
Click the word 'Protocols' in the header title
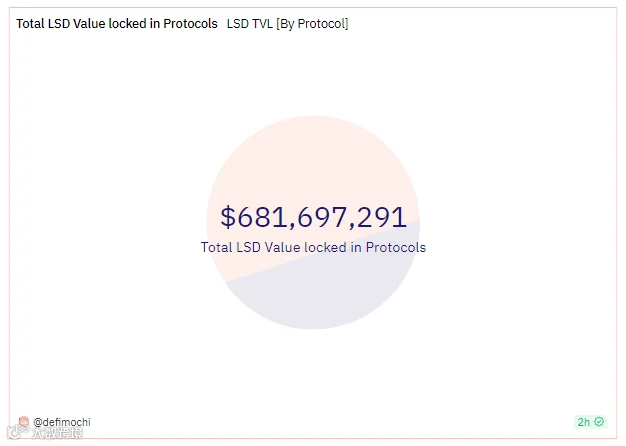click(x=190, y=24)
